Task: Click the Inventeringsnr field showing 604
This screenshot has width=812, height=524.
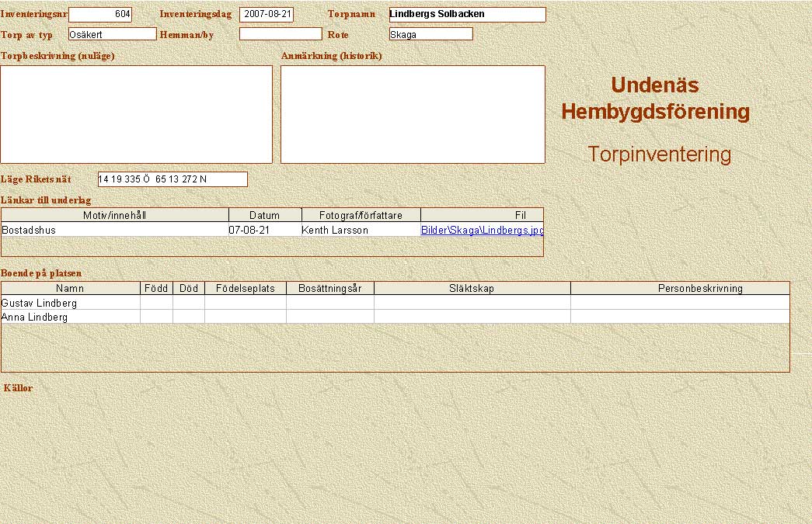Action: click(x=100, y=14)
